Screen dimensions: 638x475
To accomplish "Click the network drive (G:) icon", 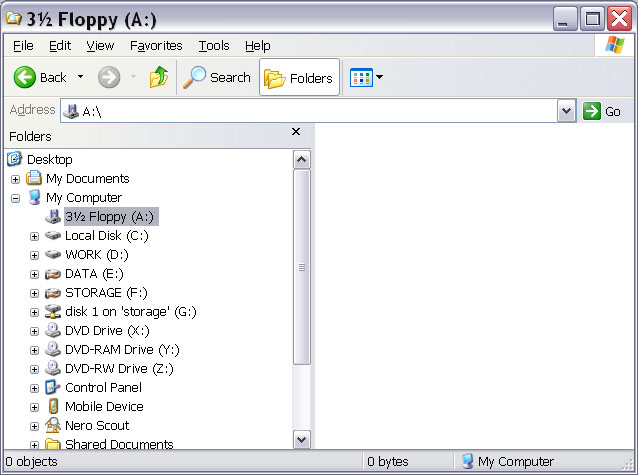I will click(x=53, y=311).
